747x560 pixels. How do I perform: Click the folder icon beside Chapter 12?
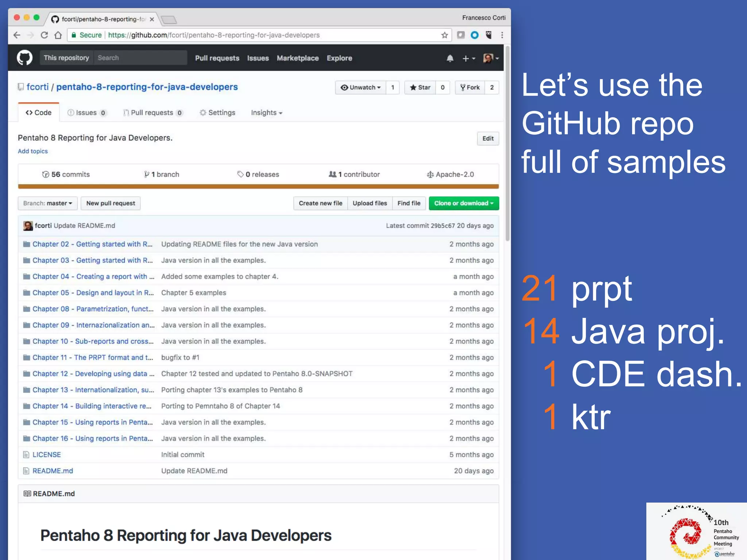point(26,374)
